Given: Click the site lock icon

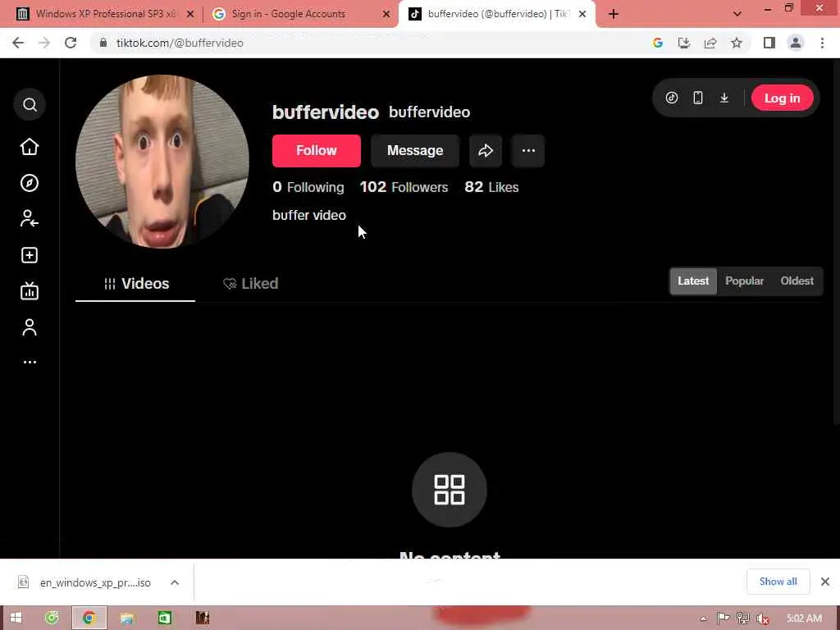Looking at the screenshot, I should point(103,43).
